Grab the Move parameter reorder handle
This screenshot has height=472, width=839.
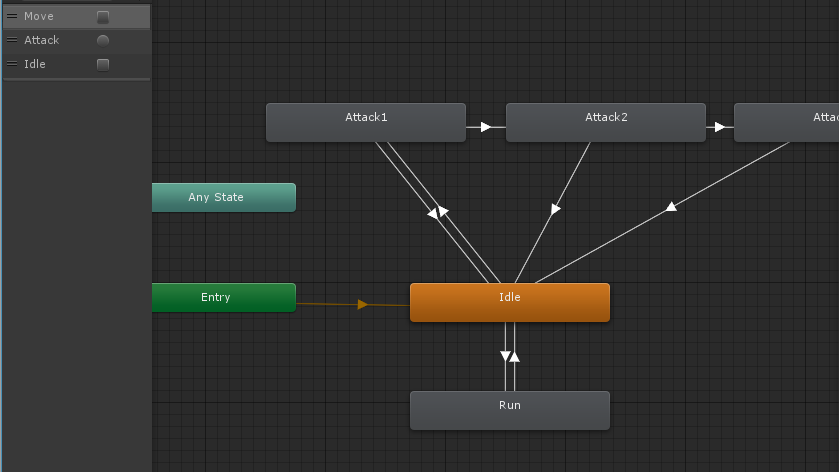[12, 16]
